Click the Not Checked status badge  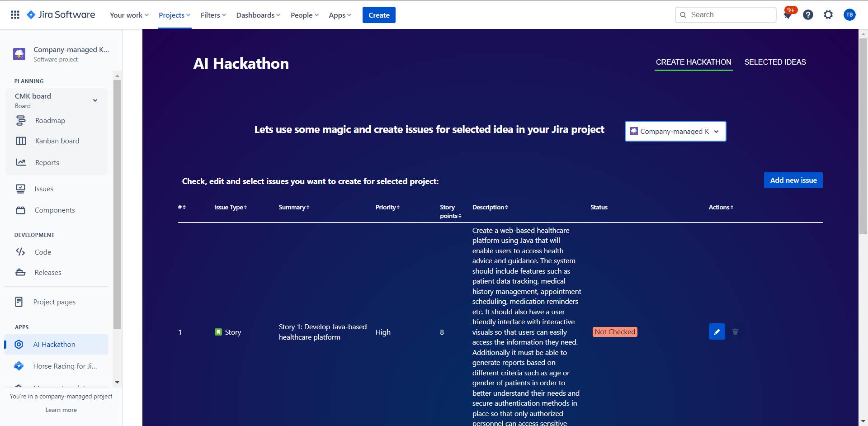coord(615,331)
